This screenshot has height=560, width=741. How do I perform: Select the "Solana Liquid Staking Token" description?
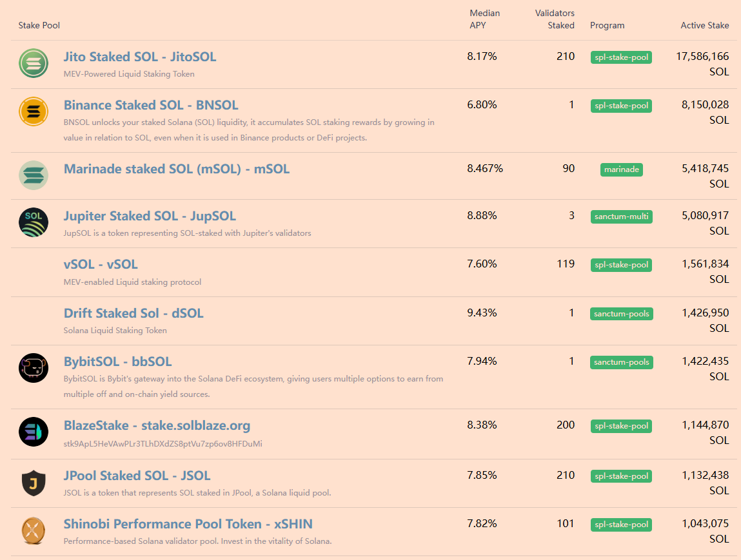[115, 331]
